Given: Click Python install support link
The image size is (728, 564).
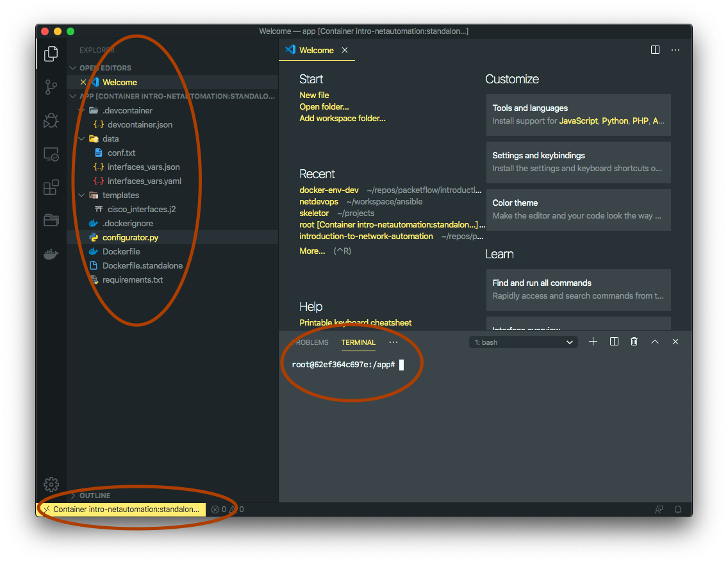Looking at the screenshot, I should coord(615,120).
